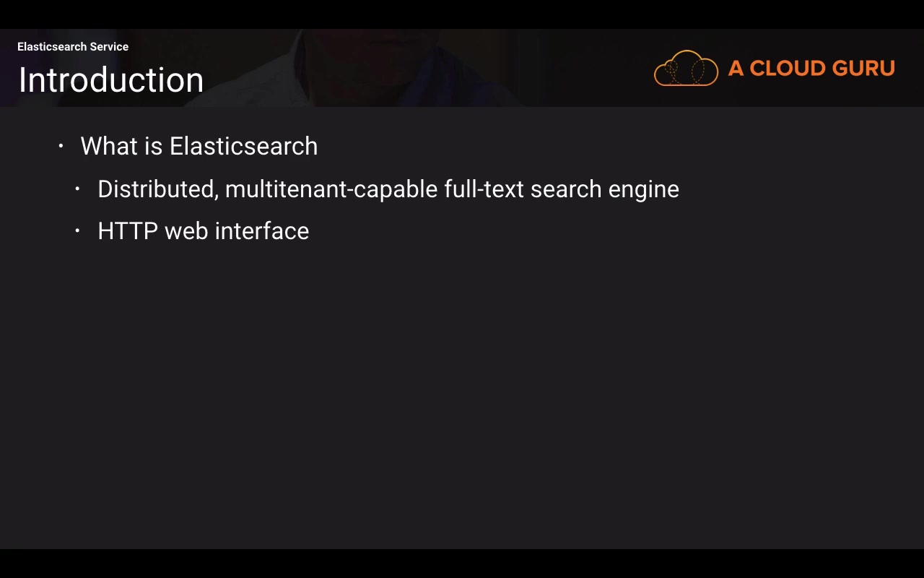
Task: Click the bullet dot before "Distributed"
Action: tap(77, 189)
